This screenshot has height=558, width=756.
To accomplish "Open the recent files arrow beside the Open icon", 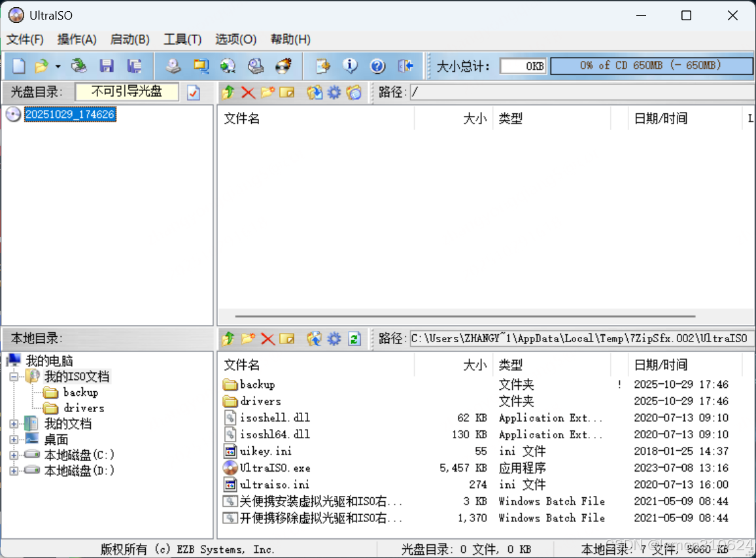I will pyautogui.click(x=58, y=67).
